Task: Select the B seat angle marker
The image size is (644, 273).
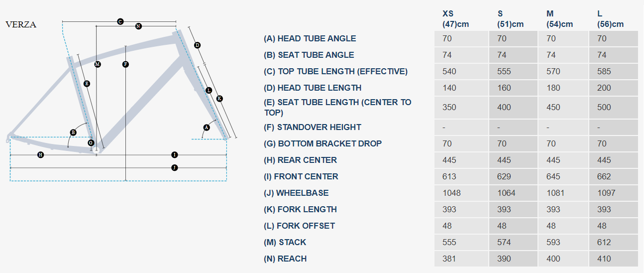Action: point(73,132)
